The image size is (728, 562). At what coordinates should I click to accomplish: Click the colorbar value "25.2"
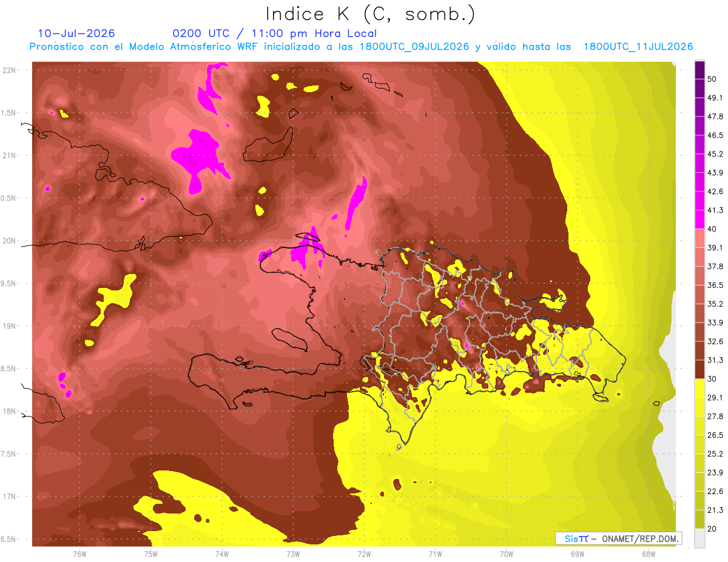[x=715, y=453]
